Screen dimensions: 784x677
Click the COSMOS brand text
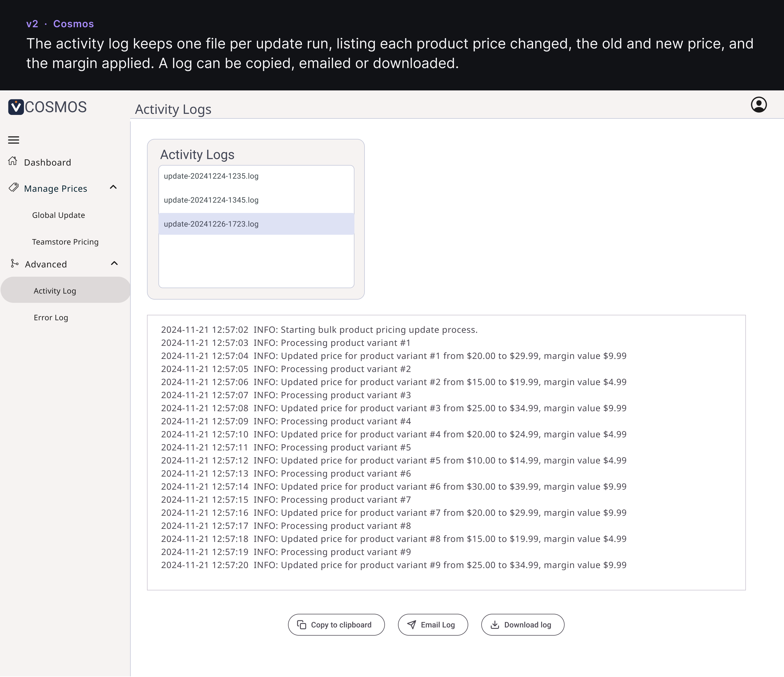coord(56,107)
